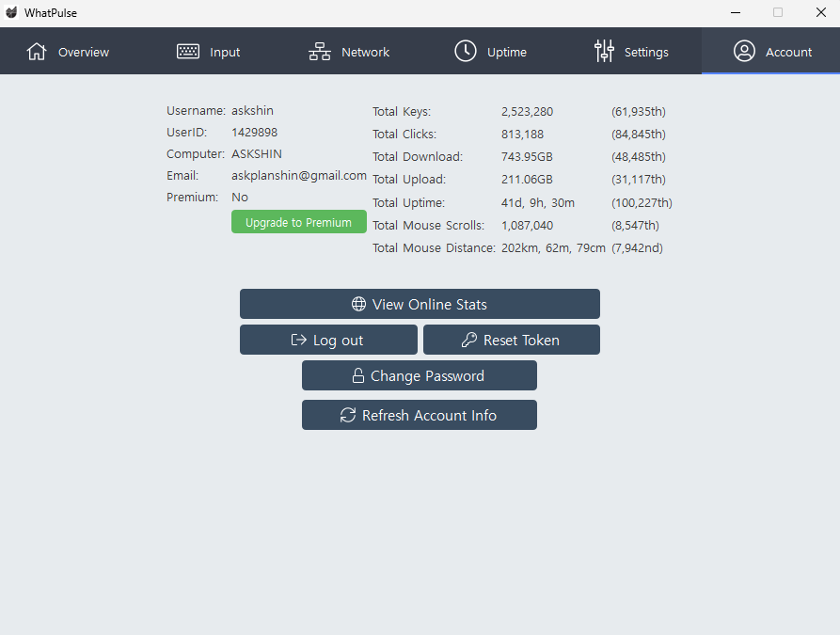
Task: Minimize the WhatPulse window
Action: (x=736, y=12)
